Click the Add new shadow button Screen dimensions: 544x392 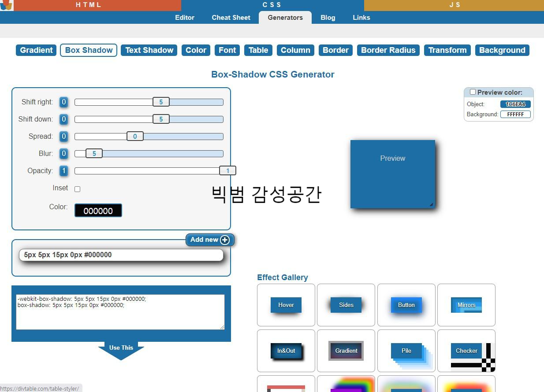pyautogui.click(x=210, y=240)
